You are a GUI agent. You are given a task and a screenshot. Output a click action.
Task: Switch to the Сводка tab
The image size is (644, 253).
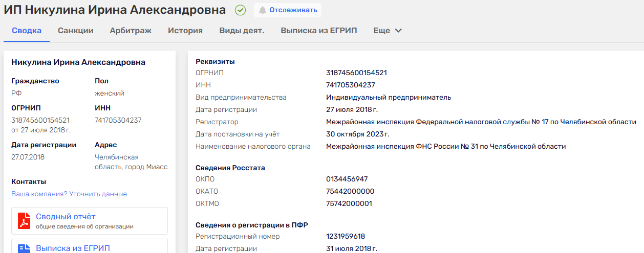pyautogui.click(x=27, y=31)
